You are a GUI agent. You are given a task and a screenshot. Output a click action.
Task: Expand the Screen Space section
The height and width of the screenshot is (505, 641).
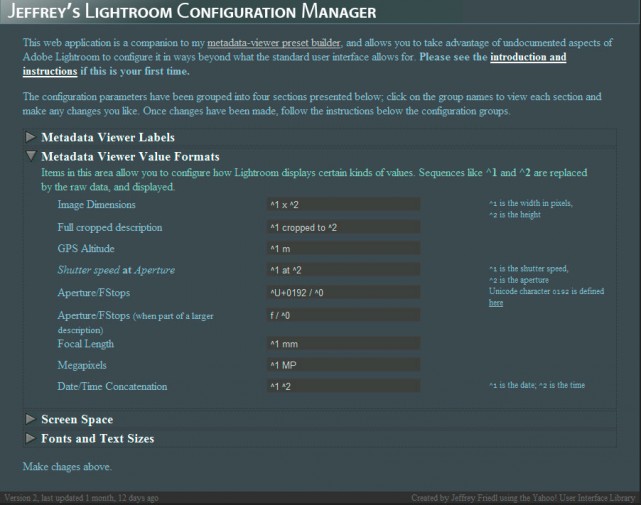click(31, 419)
